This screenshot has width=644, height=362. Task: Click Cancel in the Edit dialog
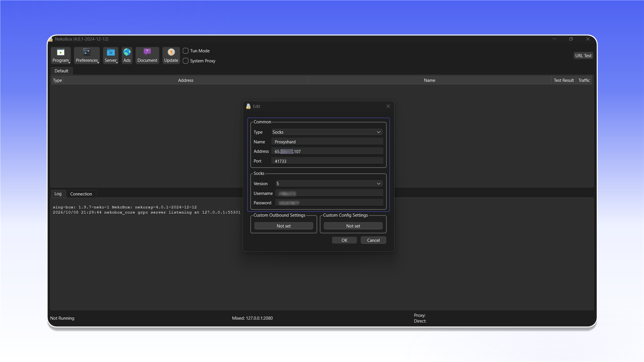[x=373, y=240]
